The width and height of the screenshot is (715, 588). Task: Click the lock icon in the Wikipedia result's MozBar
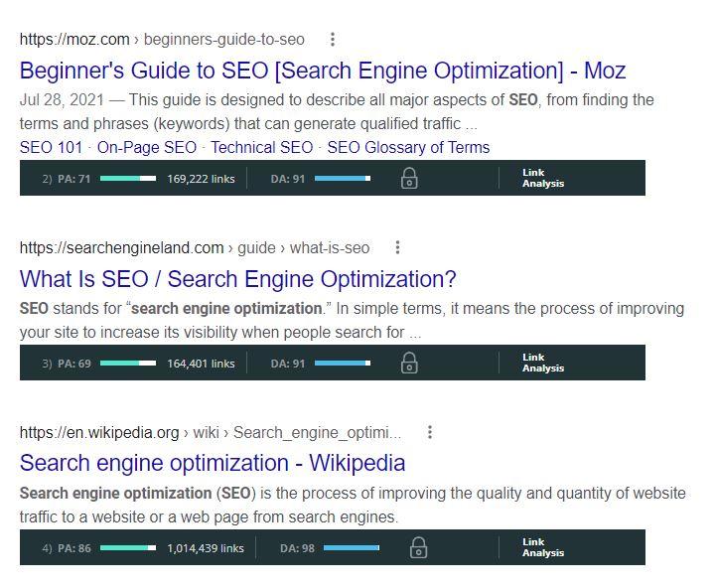click(418, 547)
